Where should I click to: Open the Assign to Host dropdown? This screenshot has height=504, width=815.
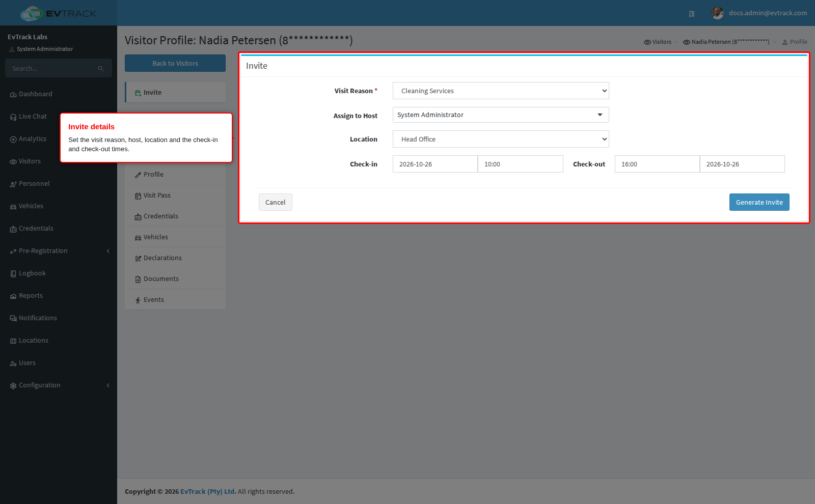tap(501, 115)
